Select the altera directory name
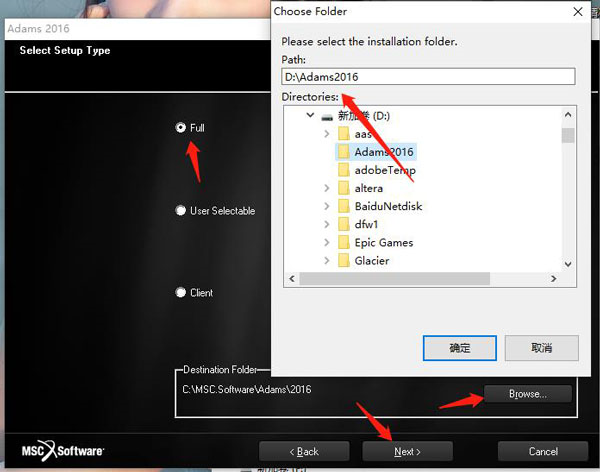This screenshot has height=472, width=600. tap(368, 188)
